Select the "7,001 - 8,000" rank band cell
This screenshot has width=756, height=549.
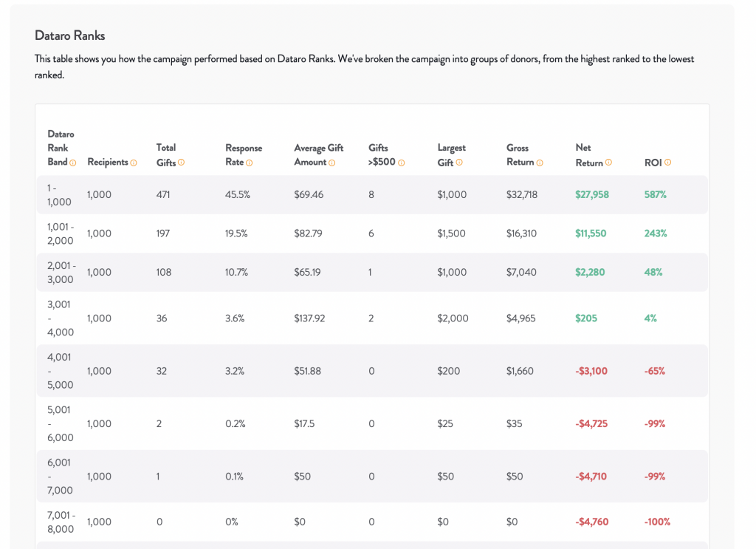coord(61,522)
